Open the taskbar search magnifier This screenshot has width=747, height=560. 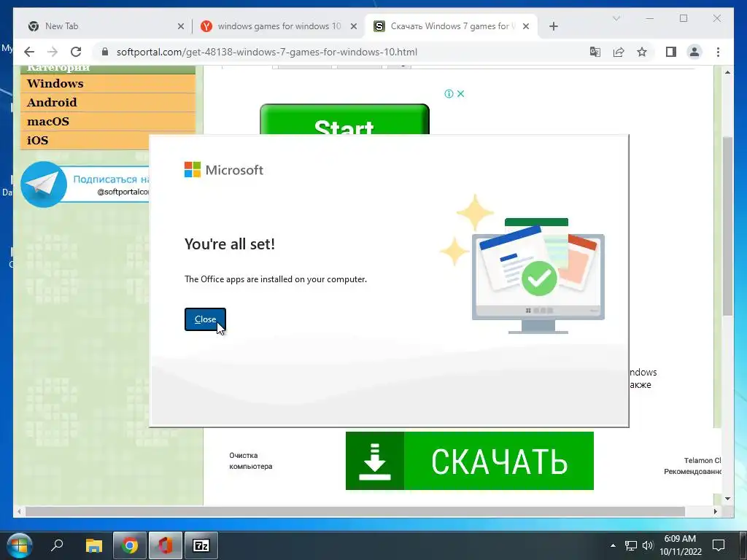[x=57, y=545]
